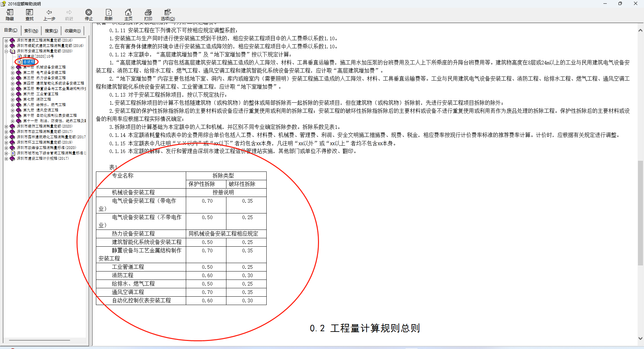Print the topic with the 打印 icon

click(148, 12)
